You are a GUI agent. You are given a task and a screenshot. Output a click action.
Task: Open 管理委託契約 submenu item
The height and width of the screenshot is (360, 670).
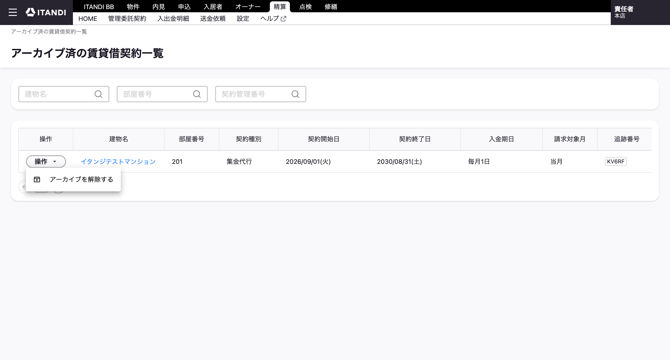pyautogui.click(x=127, y=19)
